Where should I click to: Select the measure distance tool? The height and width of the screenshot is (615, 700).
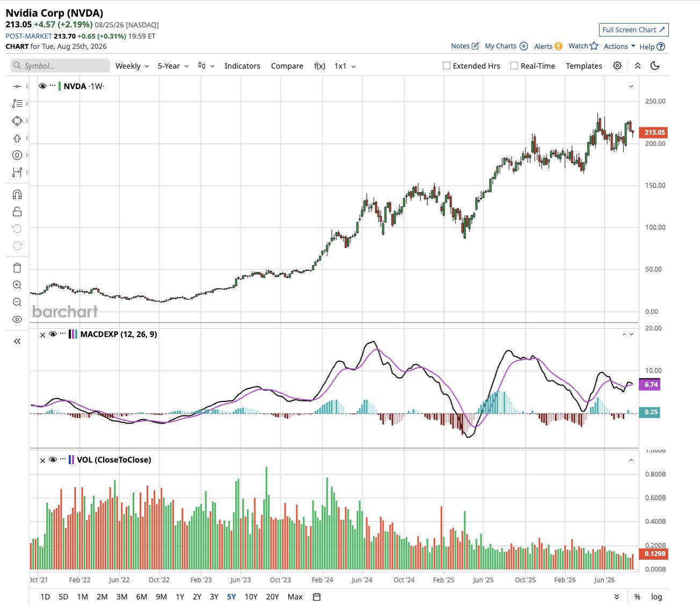pos(17,172)
